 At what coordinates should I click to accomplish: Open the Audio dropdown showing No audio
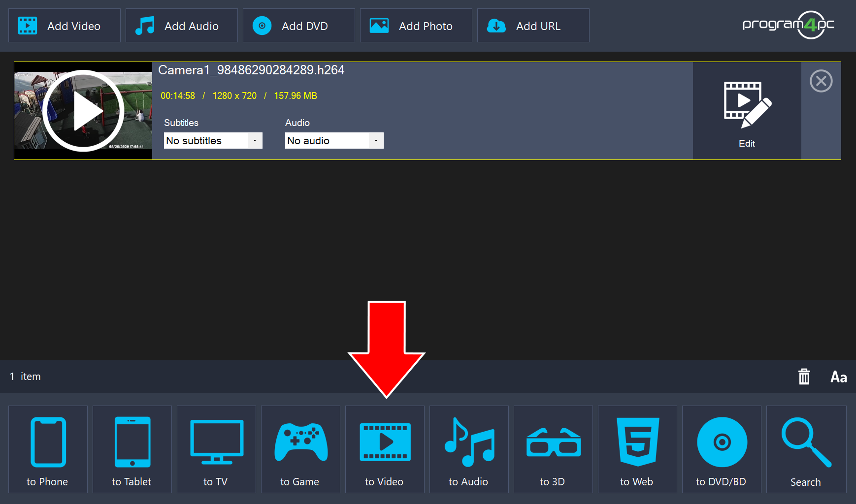click(334, 141)
